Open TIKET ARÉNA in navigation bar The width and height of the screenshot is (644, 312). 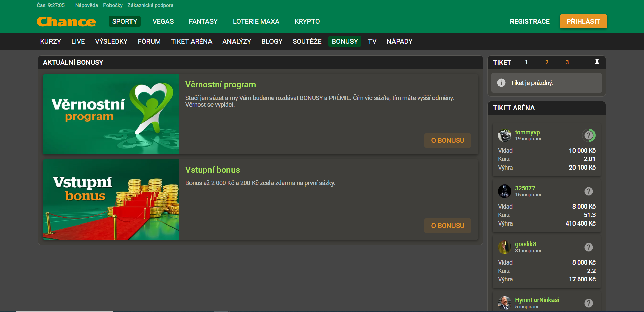pos(192,41)
